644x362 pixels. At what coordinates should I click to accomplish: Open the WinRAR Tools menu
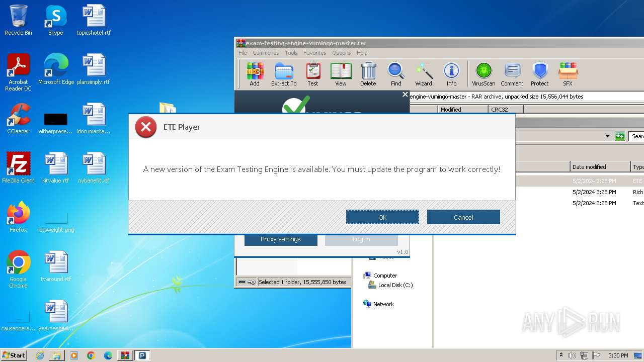291,53
